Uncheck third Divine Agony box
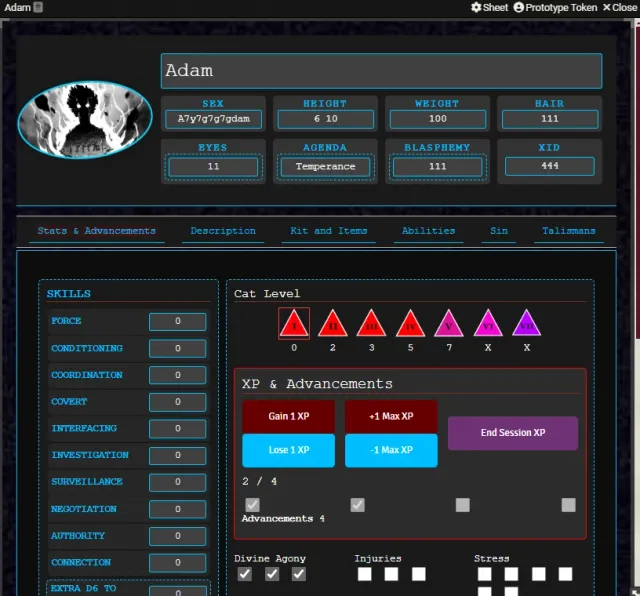 click(x=299, y=574)
